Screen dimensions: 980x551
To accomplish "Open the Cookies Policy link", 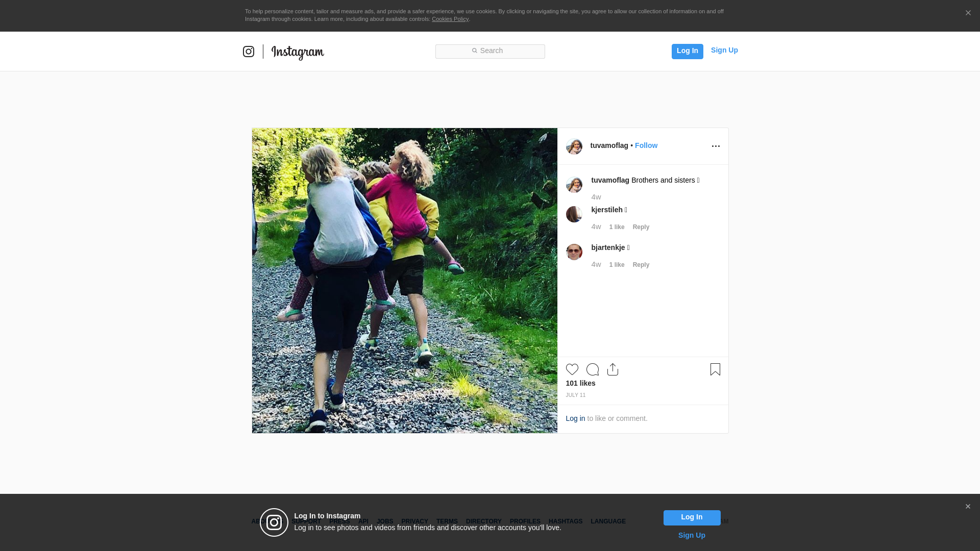I will [450, 19].
